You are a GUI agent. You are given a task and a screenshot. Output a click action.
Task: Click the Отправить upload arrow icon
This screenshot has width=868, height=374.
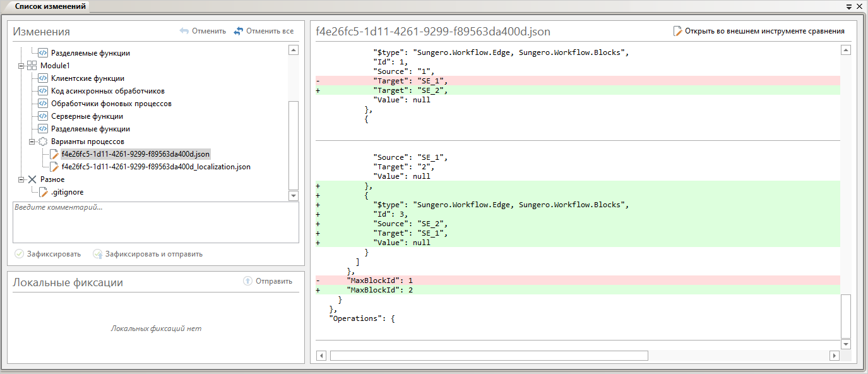click(247, 281)
